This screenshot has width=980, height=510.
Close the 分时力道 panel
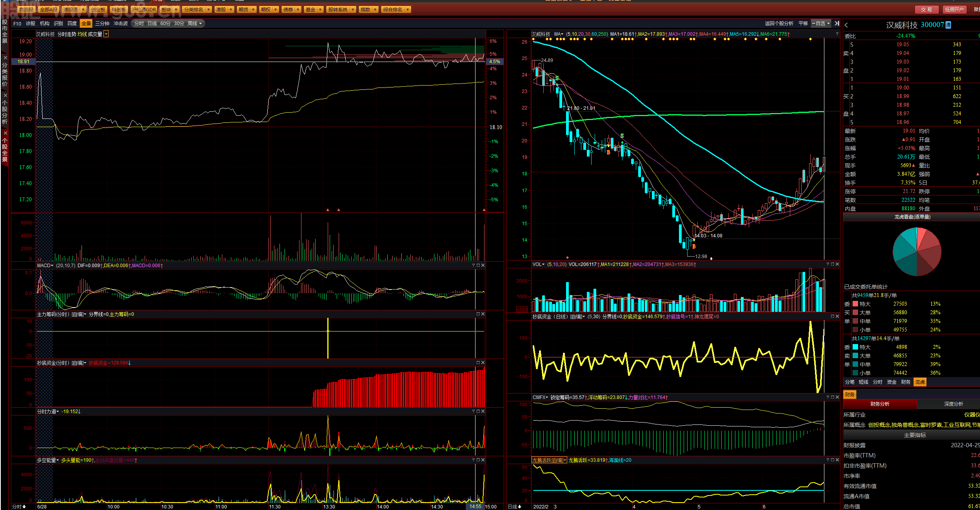coord(483,412)
